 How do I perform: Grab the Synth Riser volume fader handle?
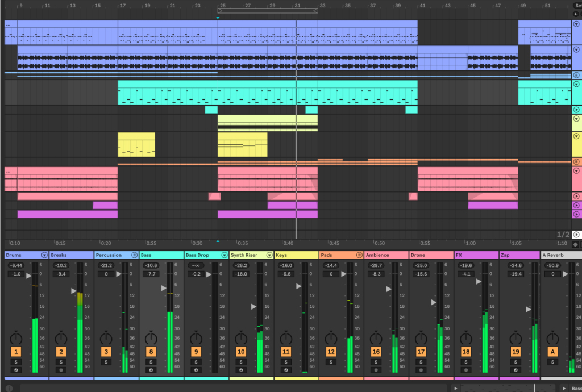(253, 307)
